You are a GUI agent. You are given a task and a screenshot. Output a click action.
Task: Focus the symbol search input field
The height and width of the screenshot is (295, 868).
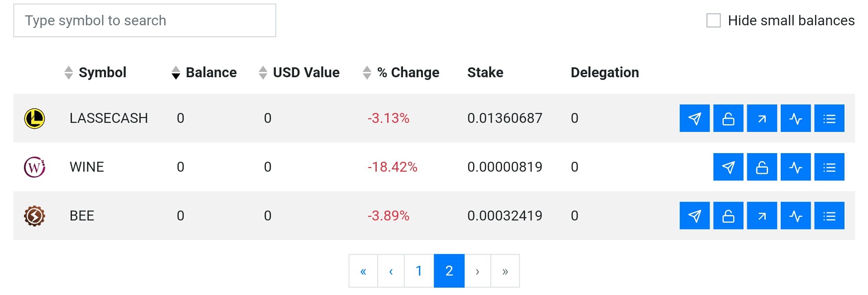145,20
